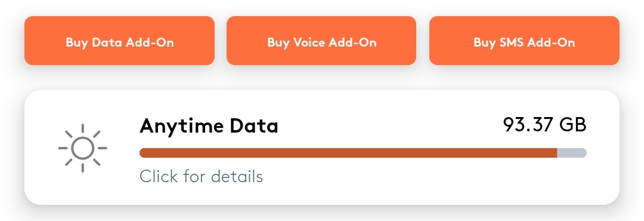The width and height of the screenshot is (644, 221).
Task: Click the middle of the data usage progress bar
Action: coord(363,153)
